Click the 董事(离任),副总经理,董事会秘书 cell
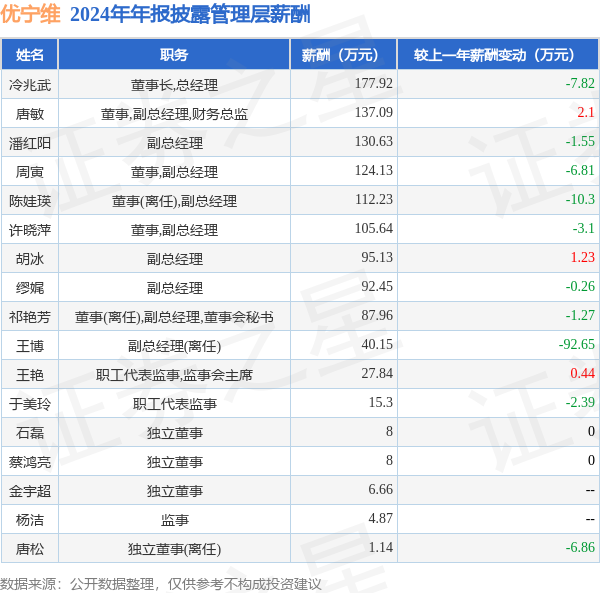 [x=174, y=317]
